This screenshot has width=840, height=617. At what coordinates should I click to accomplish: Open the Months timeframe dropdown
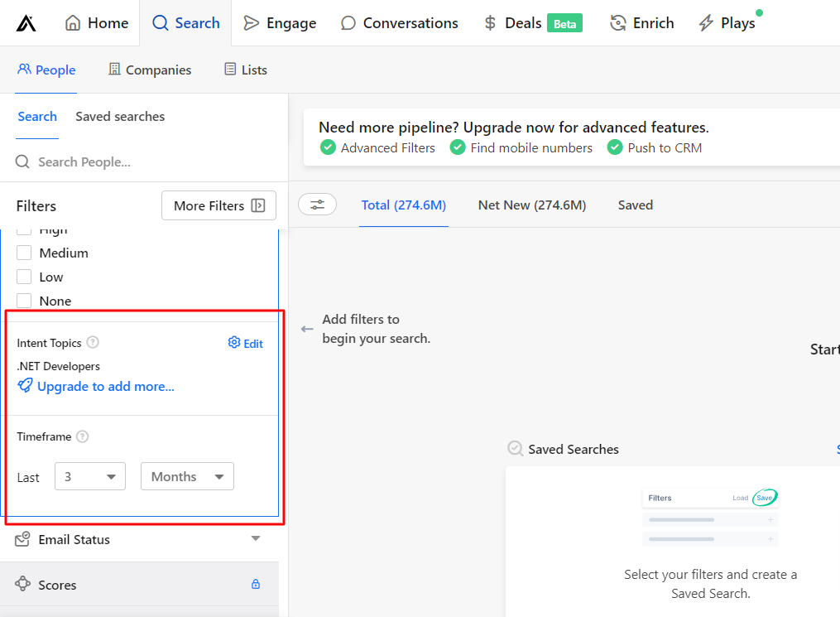pos(187,476)
